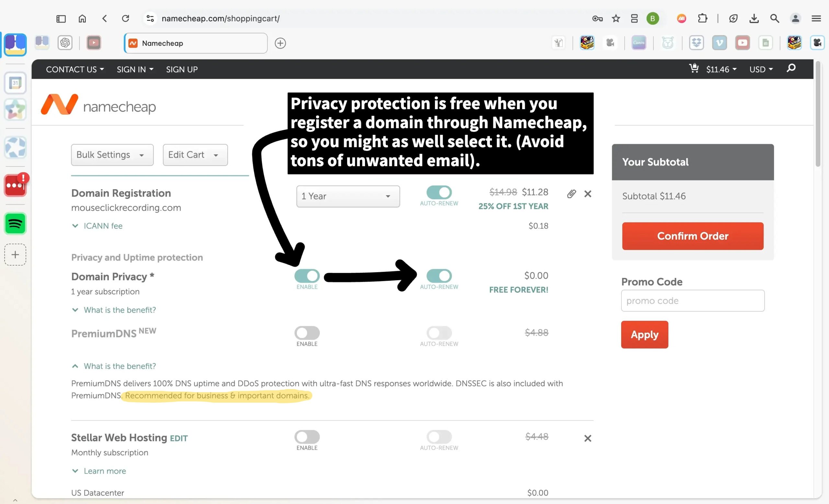Open browser downloads icon
Screen dimensions: 829x504
pyautogui.click(x=754, y=18)
